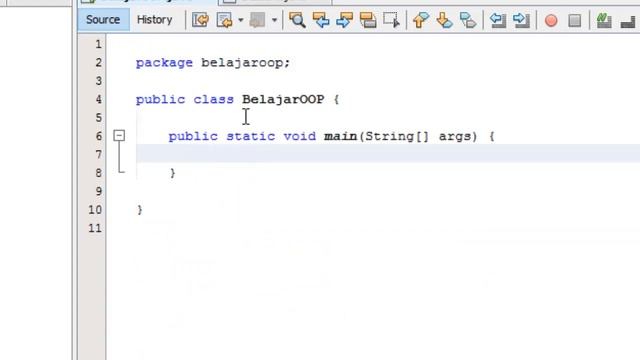Click line number 1 in the gutter
Viewport: 640px width, 360px height.
pyautogui.click(x=98, y=44)
